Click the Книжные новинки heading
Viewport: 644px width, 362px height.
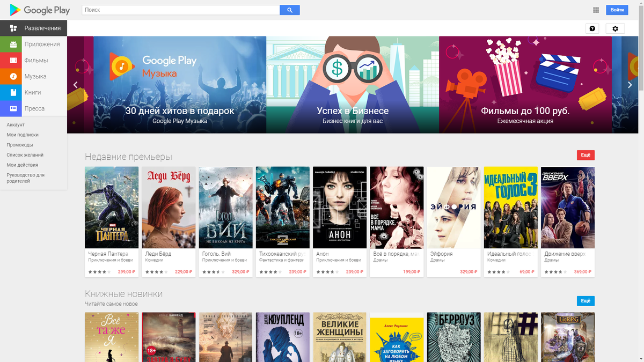[123, 294]
